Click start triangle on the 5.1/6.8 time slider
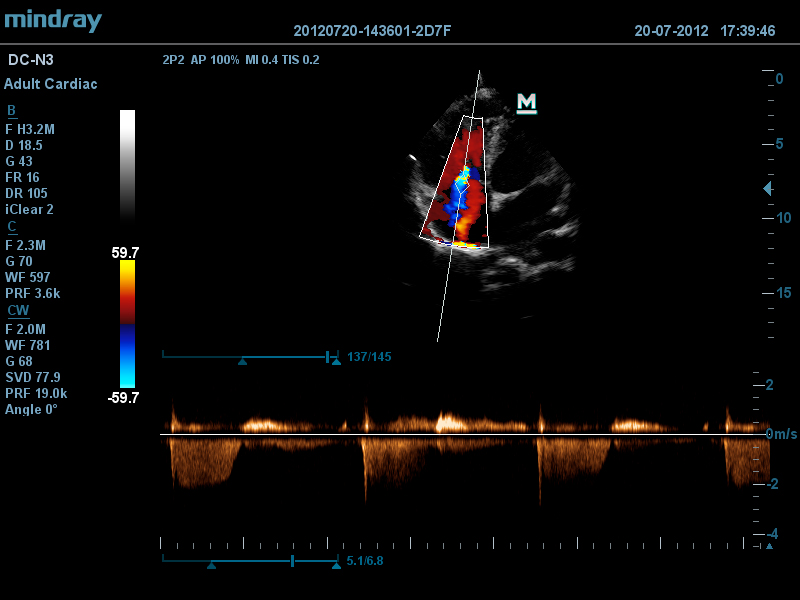This screenshot has height=600, width=800. pyautogui.click(x=211, y=565)
